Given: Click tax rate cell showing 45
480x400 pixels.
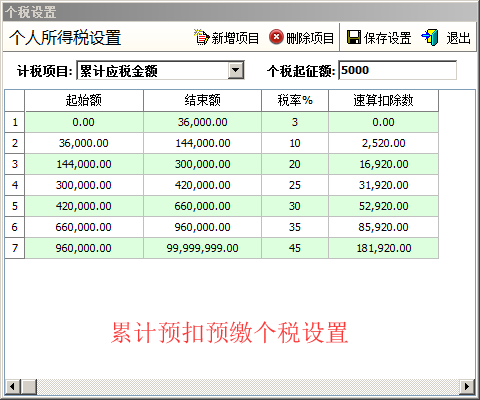Looking at the screenshot, I should click(295, 248).
